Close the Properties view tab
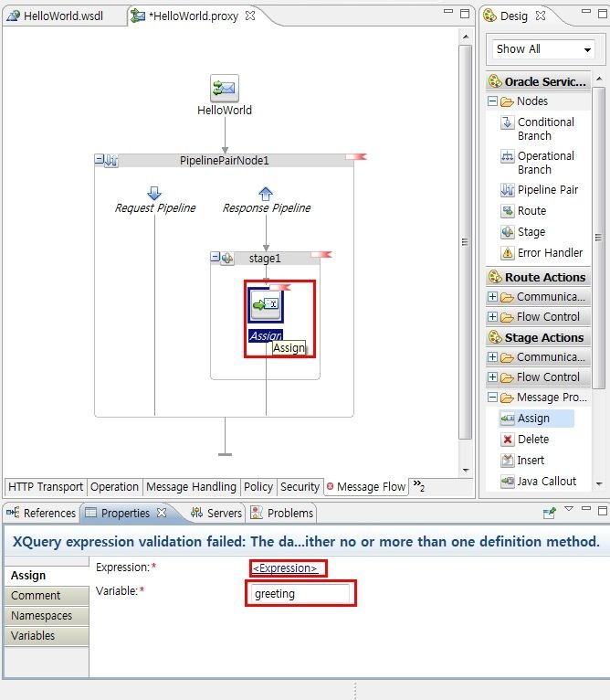This screenshot has height=700, width=610. 162,513
